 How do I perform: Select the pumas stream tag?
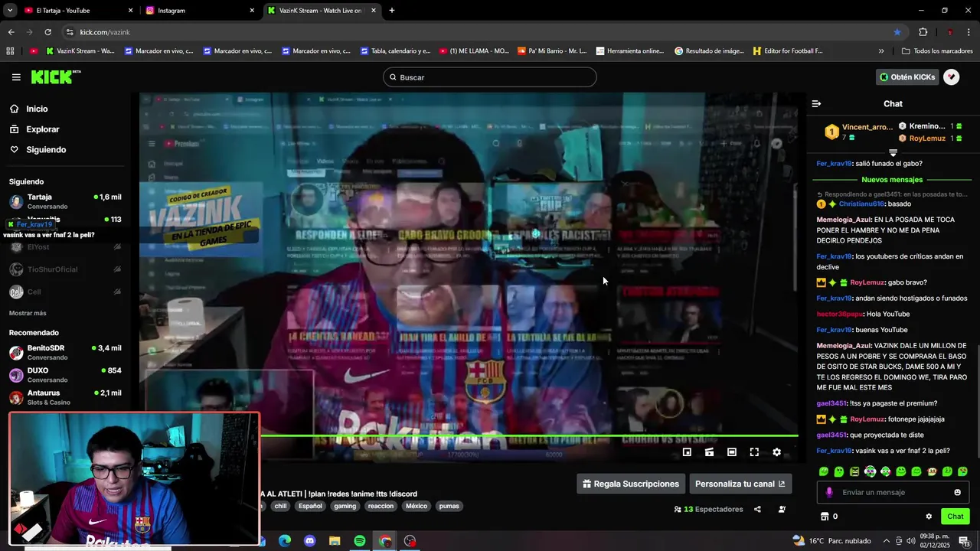click(x=449, y=506)
